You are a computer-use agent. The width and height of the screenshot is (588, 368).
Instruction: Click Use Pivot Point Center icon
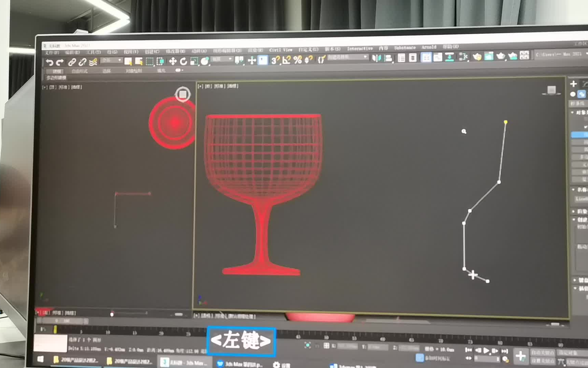239,60
